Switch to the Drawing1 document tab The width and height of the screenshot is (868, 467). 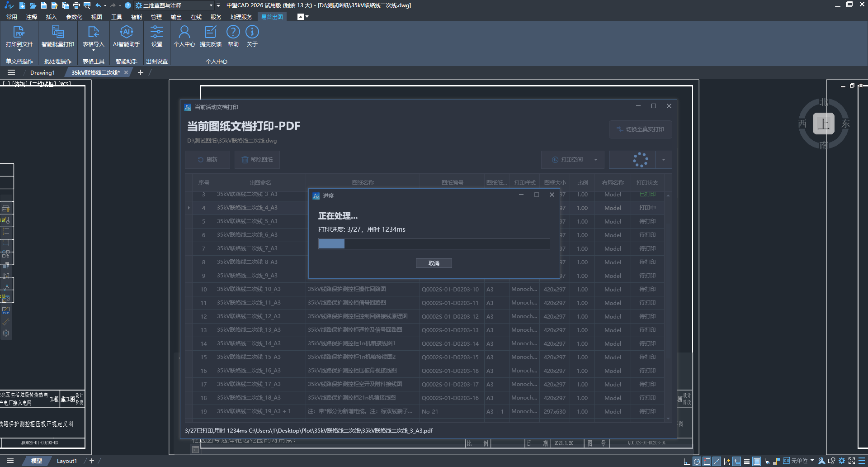click(42, 72)
